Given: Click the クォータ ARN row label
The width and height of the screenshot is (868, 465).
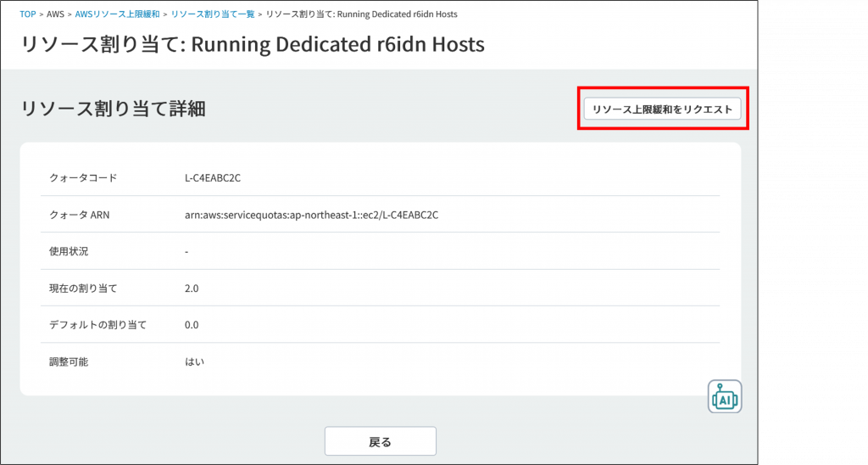Looking at the screenshot, I should pos(80,215).
